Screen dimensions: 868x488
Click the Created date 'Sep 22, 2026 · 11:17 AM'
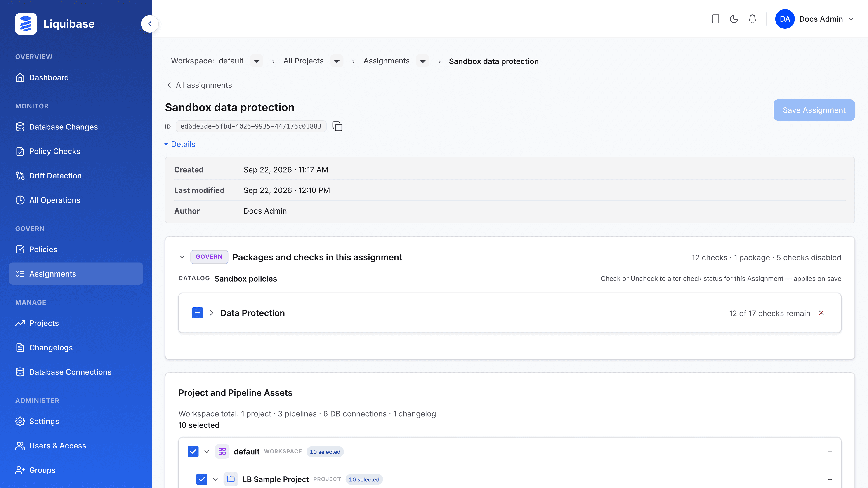coord(286,170)
